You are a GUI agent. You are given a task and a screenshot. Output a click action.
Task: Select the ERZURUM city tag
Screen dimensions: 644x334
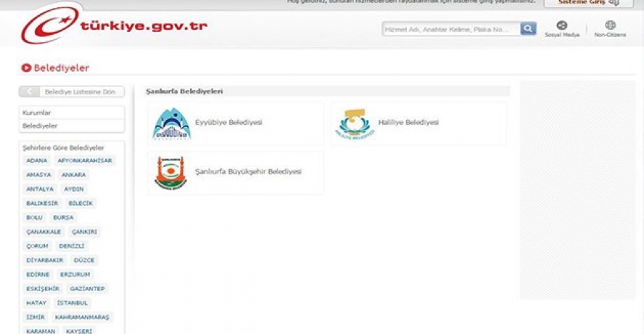pyautogui.click(x=75, y=274)
